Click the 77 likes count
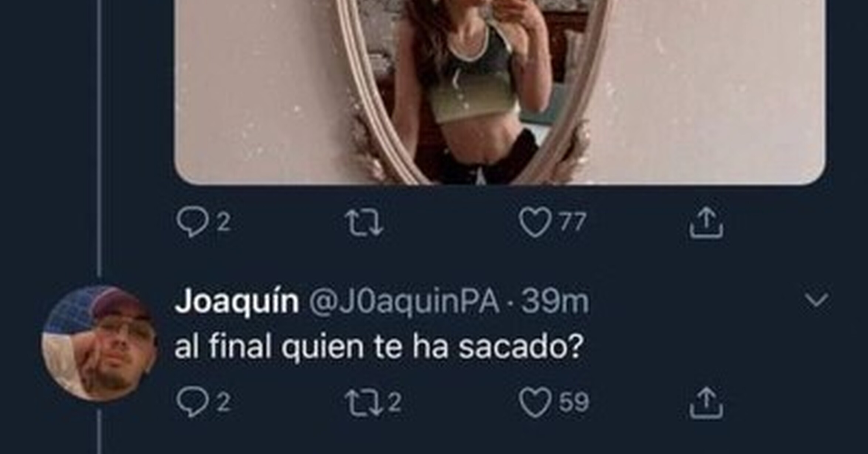This screenshot has width=868, height=454. tap(573, 222)
